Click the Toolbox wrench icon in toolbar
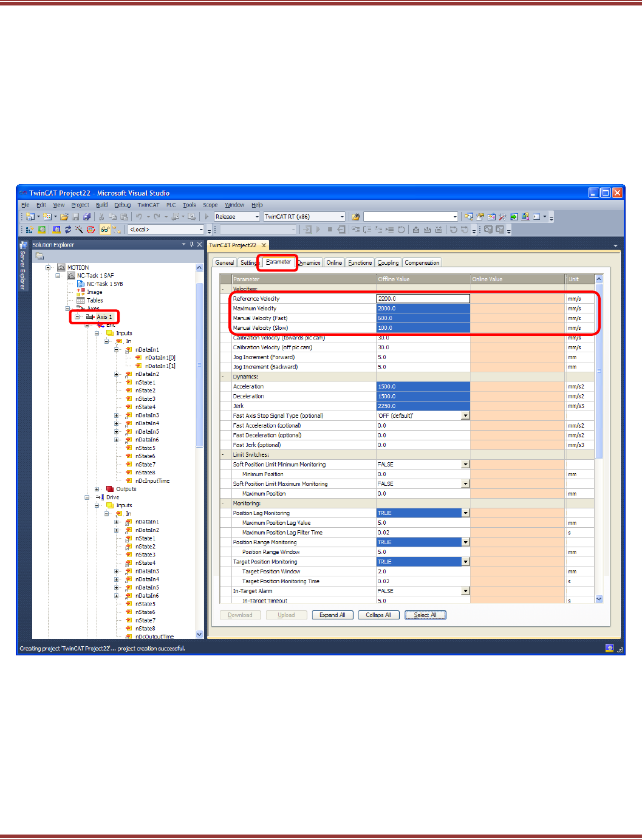The height and width of the screenshot is (840, 642). tap(502, 217)
